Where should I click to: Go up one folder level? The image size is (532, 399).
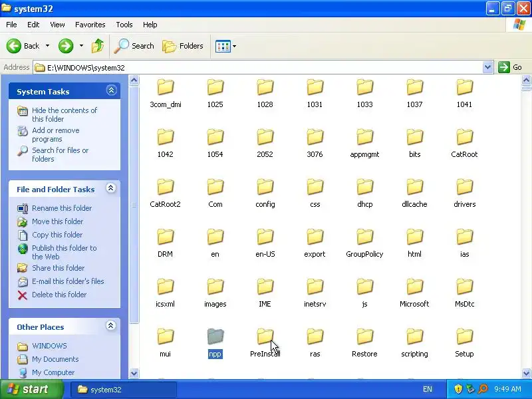[x=98, y=46]
